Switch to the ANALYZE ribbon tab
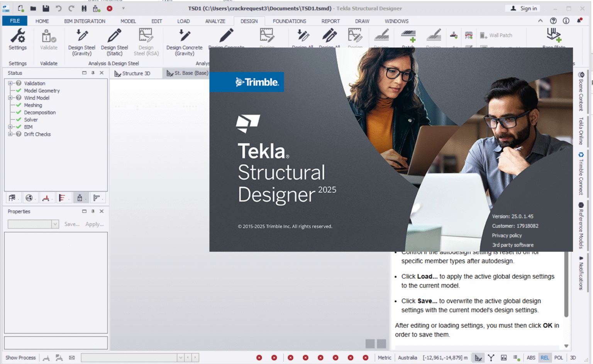 [x=215, y=21]
